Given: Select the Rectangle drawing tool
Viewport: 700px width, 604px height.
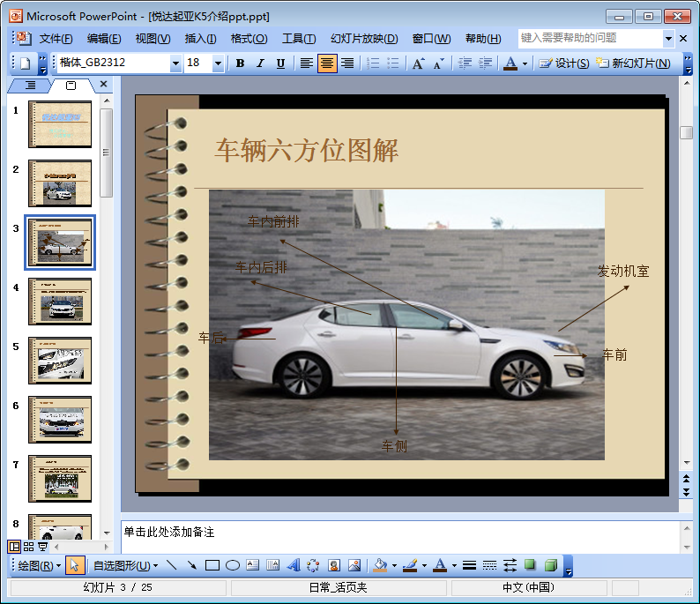Looking at the screenshot, I should coord(212,565).
